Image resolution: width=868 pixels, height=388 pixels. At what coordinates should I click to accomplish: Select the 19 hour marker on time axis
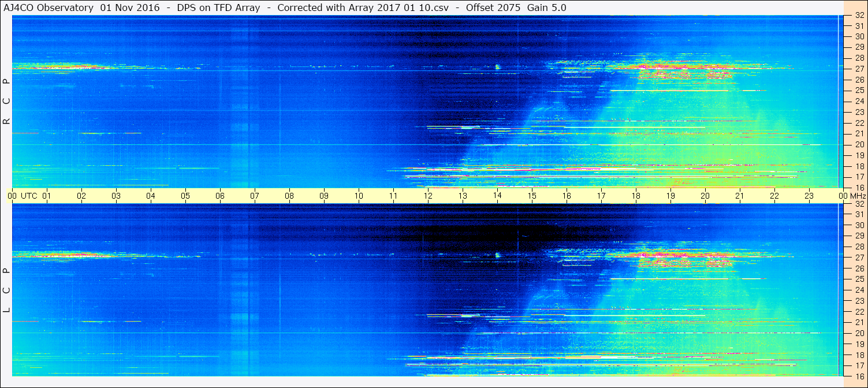670,196
